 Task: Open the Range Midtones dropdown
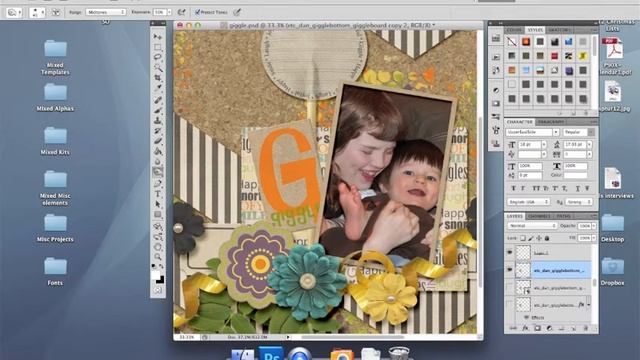106,12
